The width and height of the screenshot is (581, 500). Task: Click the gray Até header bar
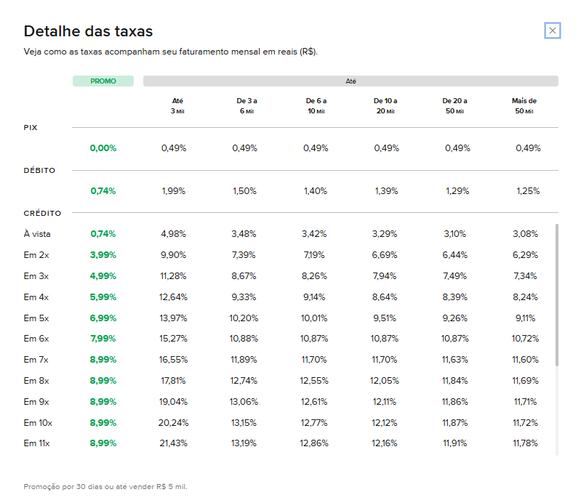[351, 81]
